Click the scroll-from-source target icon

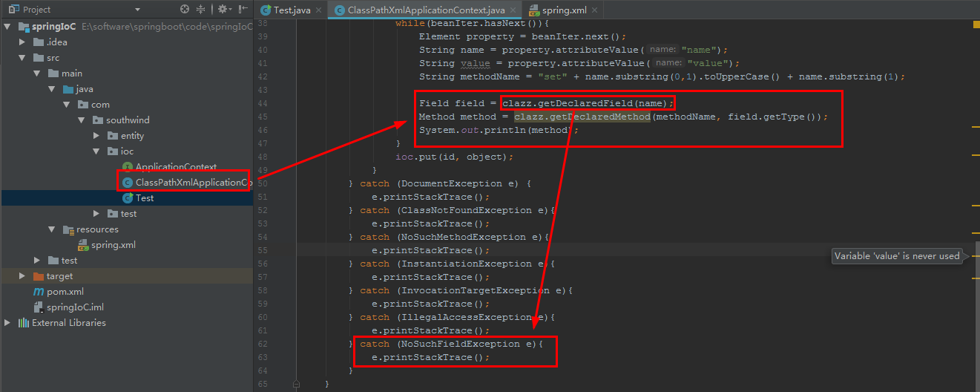coord(185,10)
